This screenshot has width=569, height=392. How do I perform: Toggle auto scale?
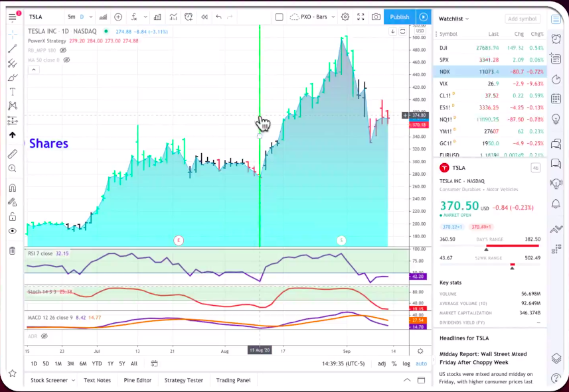(x=422, y=363)
